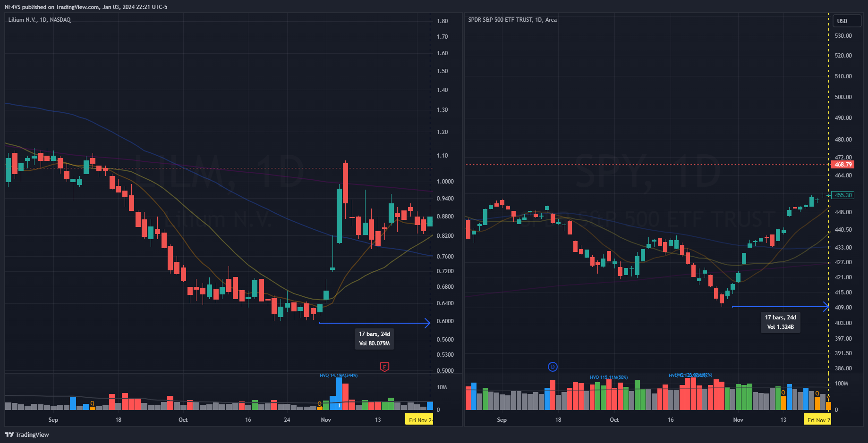Open the USD currency selector
The width and height of the screenshot is (868, 443).
847,21
